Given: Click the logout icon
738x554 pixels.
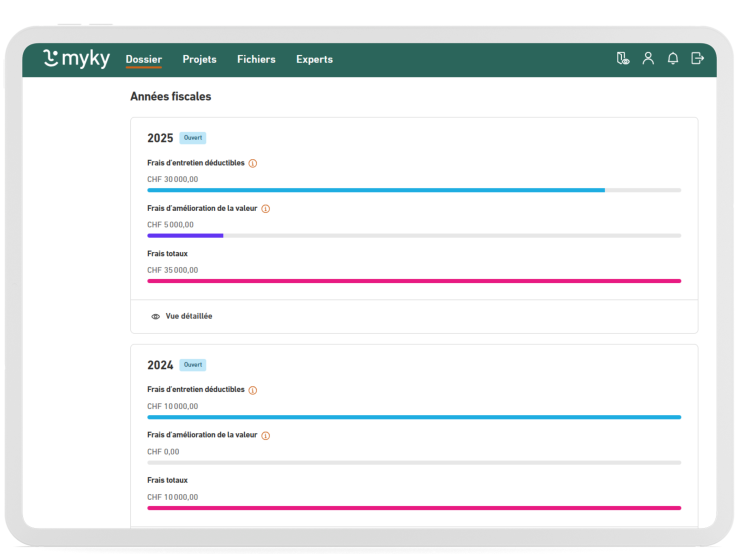Looking at the screenshot, I should coord(698,59).
